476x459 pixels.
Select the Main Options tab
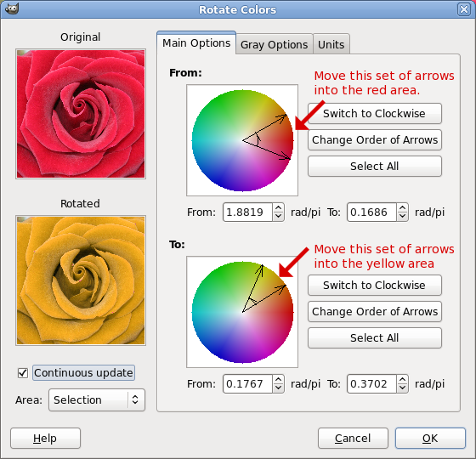click(x=196, y=42)
